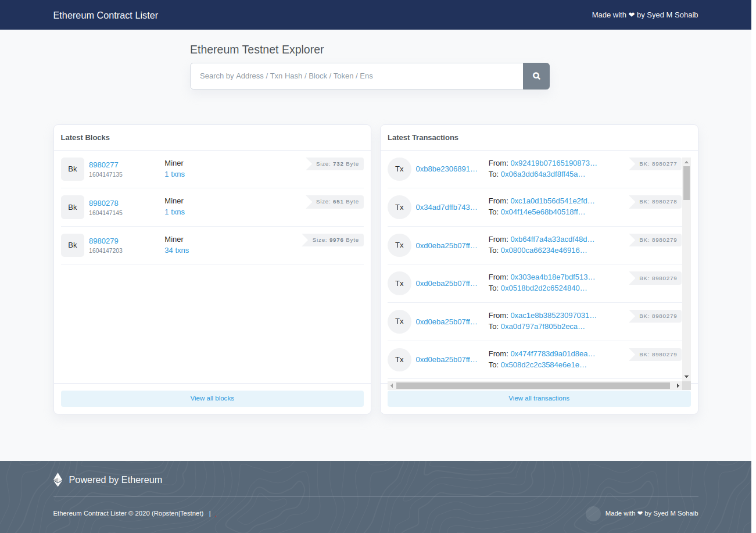Click the Ethereum Contract Lister brand
This screenshot has width=756, height=533.
[106, 15]
